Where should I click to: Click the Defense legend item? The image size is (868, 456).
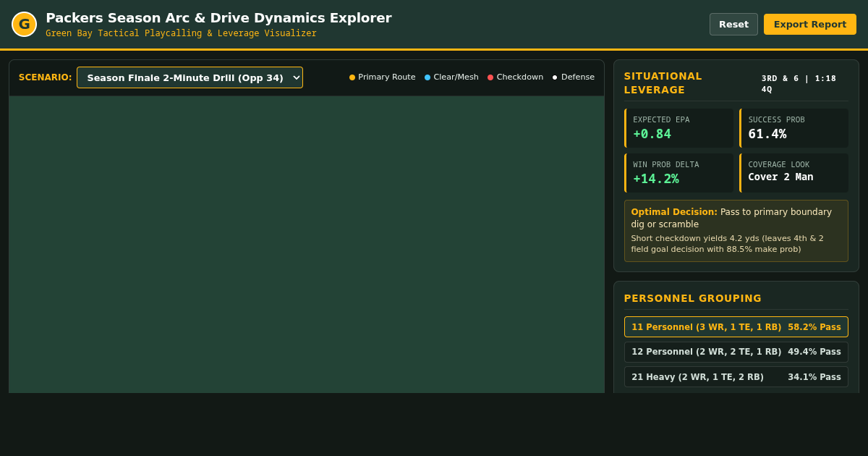574,77
